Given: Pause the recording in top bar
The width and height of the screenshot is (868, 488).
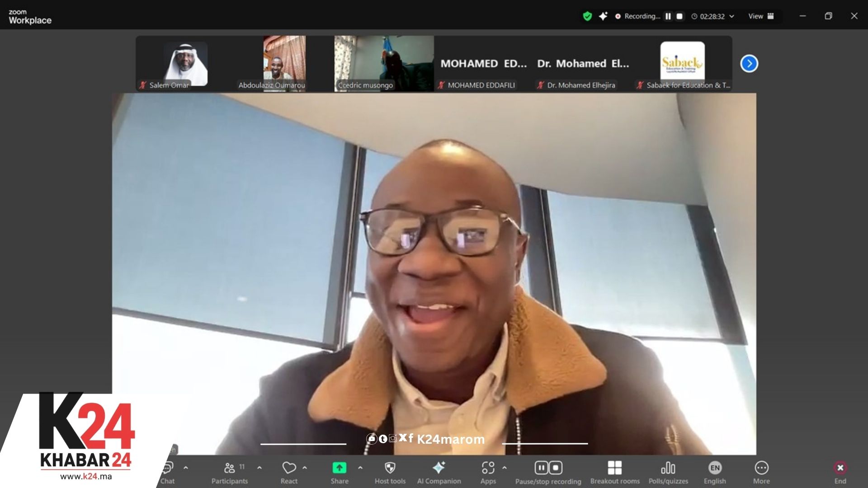Looking at the screenshot, I should [x=668, y=16].
